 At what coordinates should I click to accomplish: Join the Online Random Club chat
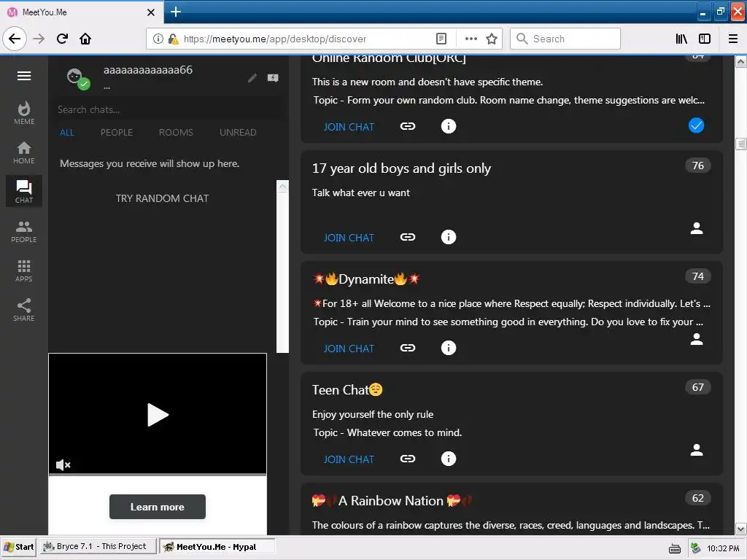[349, 127]
